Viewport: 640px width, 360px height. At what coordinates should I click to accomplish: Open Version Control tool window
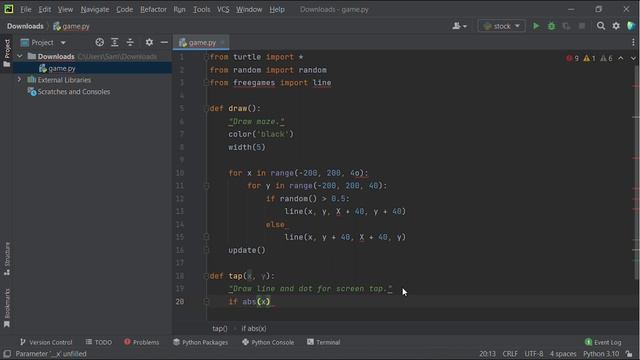point(46,342)
